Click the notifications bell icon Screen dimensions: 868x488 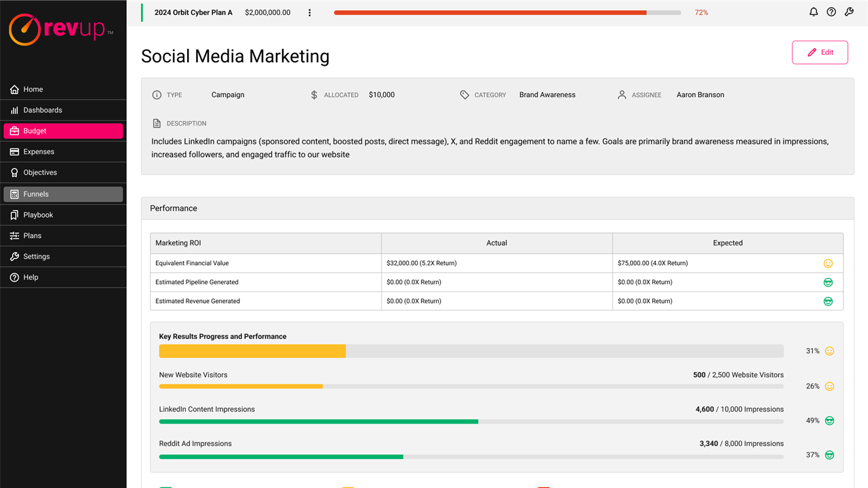pos(814,12)
